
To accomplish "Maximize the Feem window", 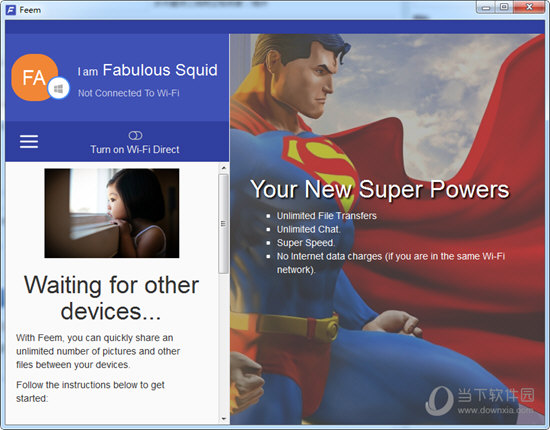I will 504,7.
